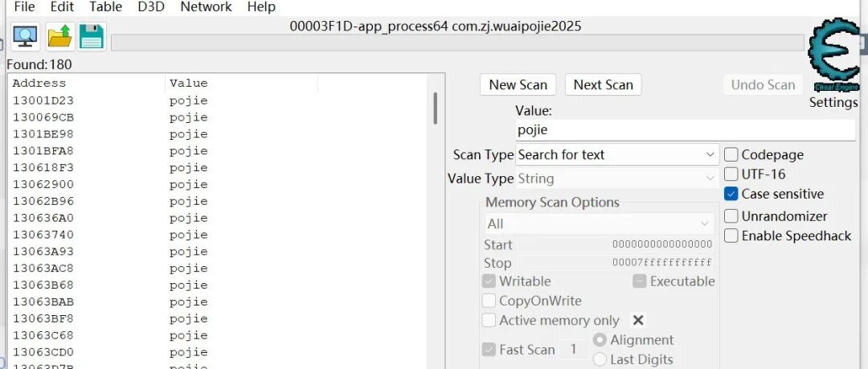The image size is (868, 369).
Task: Click the X next to Active memory only
Action: point(637,320)
